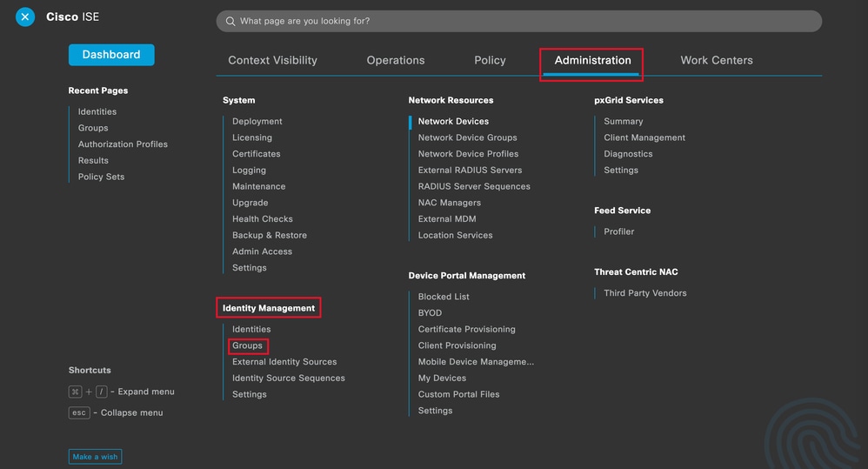
Task: Open Blocked List
Action: 444,297
